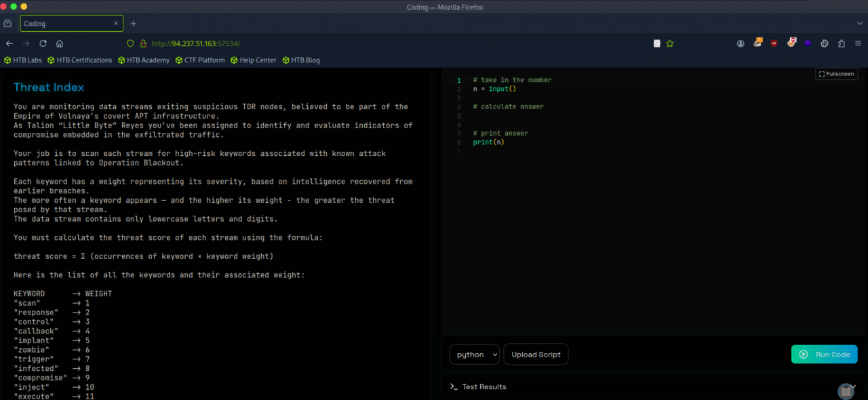Click the threat score formula text
This screenshot has width=868, height=400.
pyautogui.click(x=144, y=256)
